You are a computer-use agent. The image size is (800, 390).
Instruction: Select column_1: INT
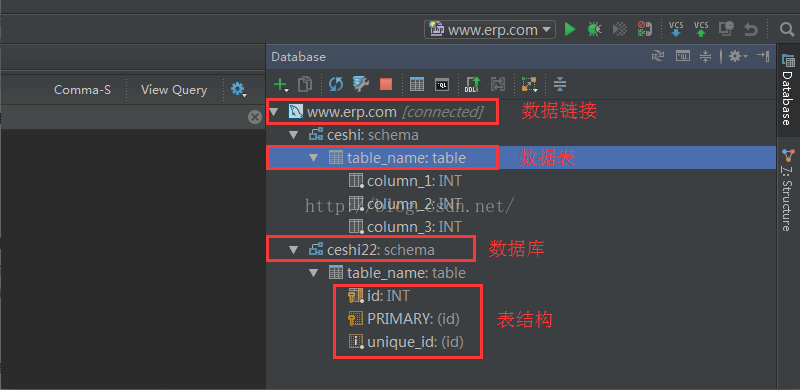pyautogui.click(x=405, y=181)
